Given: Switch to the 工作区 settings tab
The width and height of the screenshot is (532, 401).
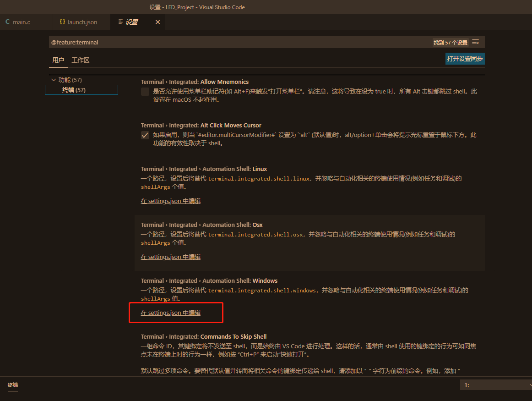Looking at the screenshot, I should tap(80, 60).
